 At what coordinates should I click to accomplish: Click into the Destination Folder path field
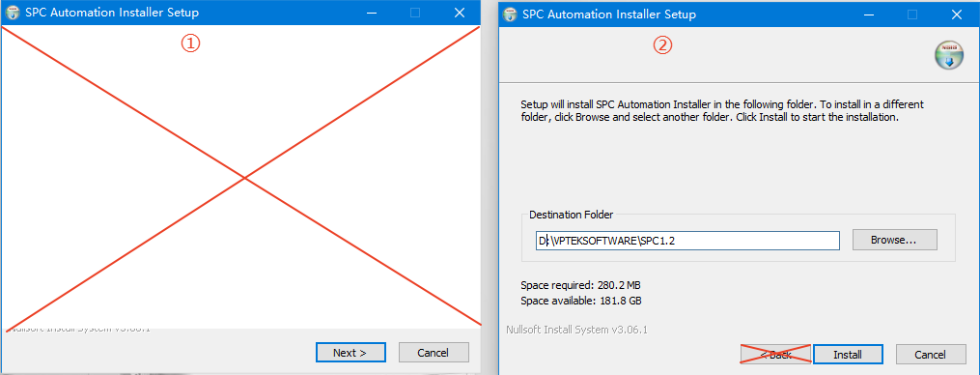[687, 241]
